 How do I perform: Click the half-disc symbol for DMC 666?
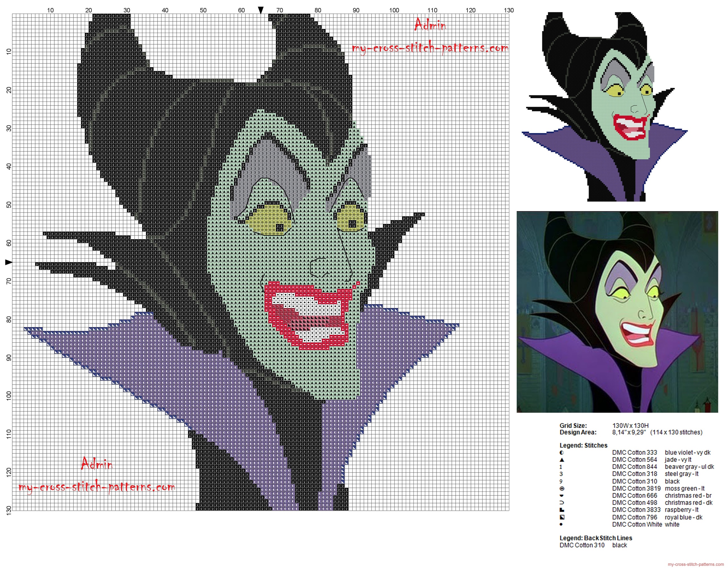coord(561,496)
